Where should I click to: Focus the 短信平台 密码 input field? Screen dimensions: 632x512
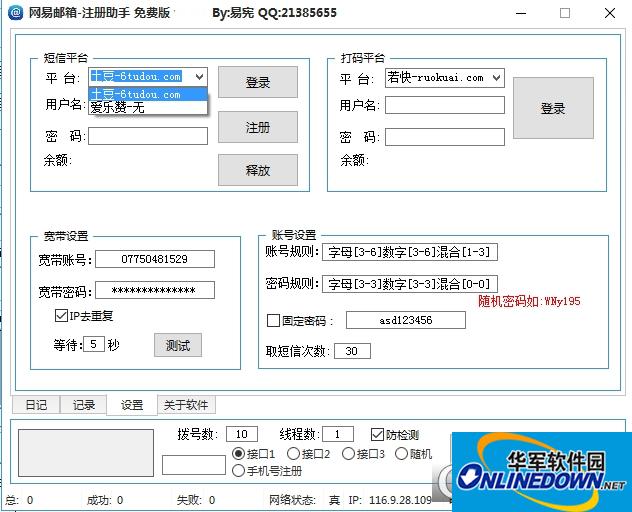[148, 136]
